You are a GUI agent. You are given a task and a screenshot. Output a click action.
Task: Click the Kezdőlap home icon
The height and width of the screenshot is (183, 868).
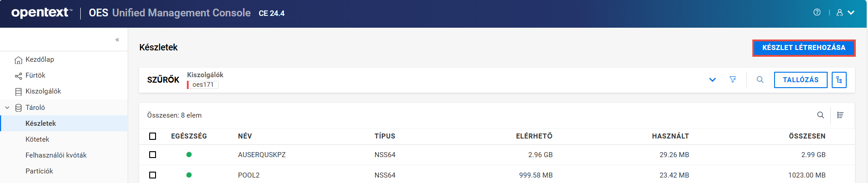(x=19, y=60)
